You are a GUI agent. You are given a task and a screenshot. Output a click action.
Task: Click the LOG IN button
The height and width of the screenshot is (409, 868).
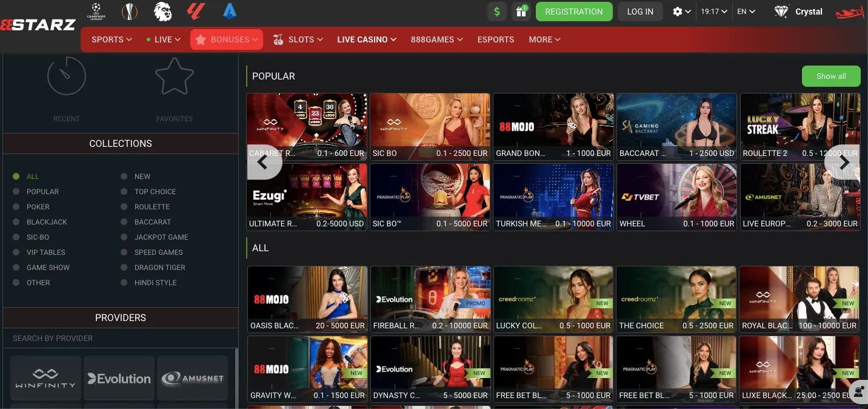click(640, 12)
